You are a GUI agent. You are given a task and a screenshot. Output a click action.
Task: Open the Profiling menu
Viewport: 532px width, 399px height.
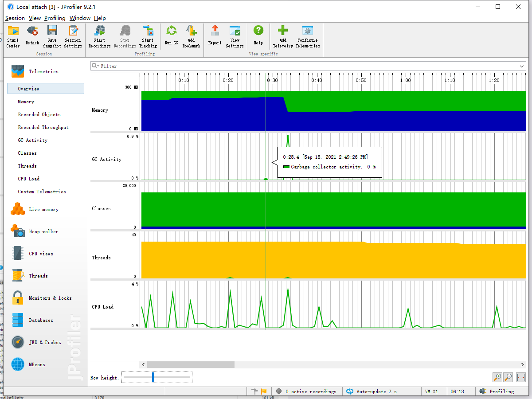(55, 18)
